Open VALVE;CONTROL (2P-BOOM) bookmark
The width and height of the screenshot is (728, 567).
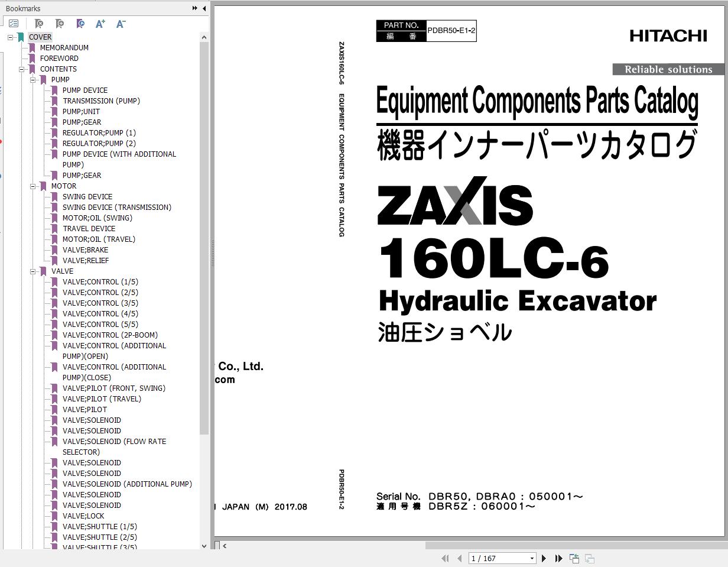pos(110,335)
